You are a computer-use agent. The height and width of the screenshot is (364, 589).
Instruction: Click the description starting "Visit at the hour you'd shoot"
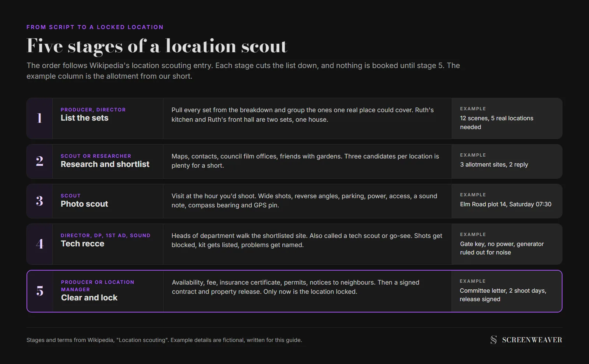(x=304, y=200)
